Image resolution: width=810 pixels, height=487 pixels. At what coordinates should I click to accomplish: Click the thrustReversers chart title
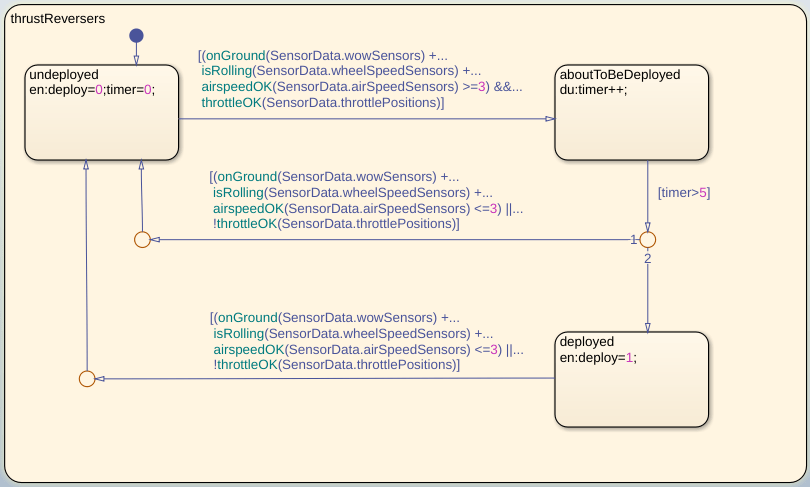57,19
